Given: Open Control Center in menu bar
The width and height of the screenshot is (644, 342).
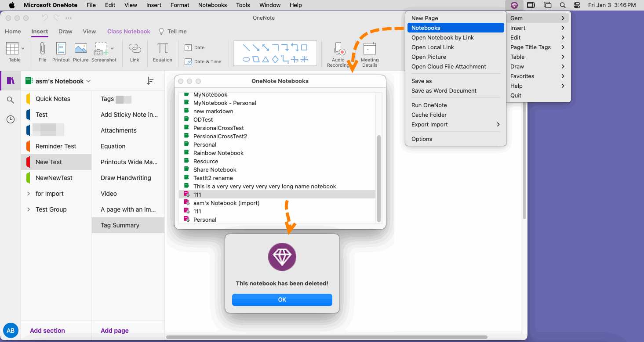Looking at the screenshot, I should [577, 5].
